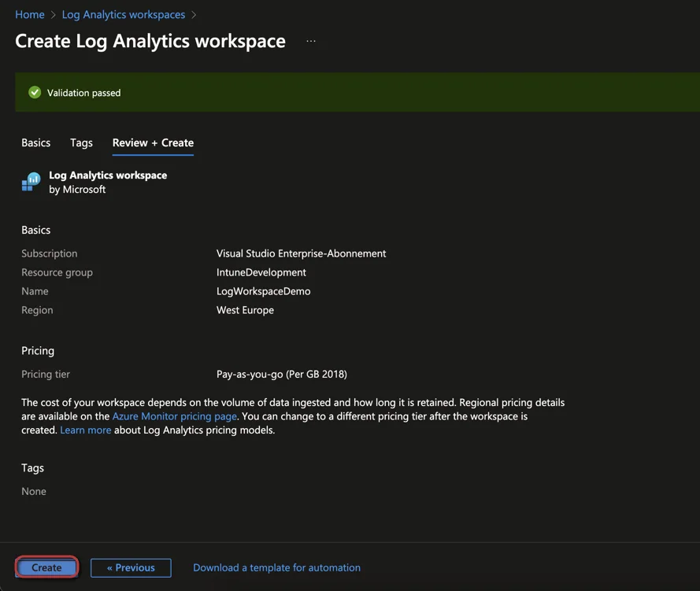
Task: Click the Pricing tier field label
Action: 46,375
